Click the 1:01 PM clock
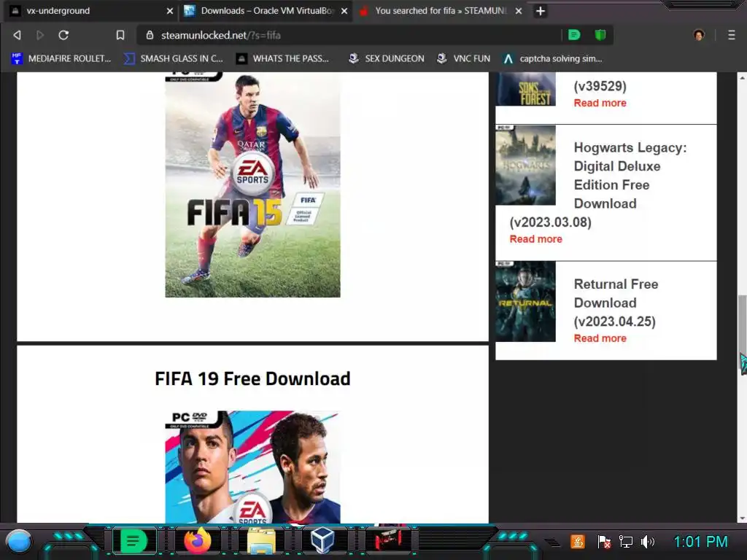Image resolution: width=747 pixels, height=560 pixels. click(x=701, y=542)
